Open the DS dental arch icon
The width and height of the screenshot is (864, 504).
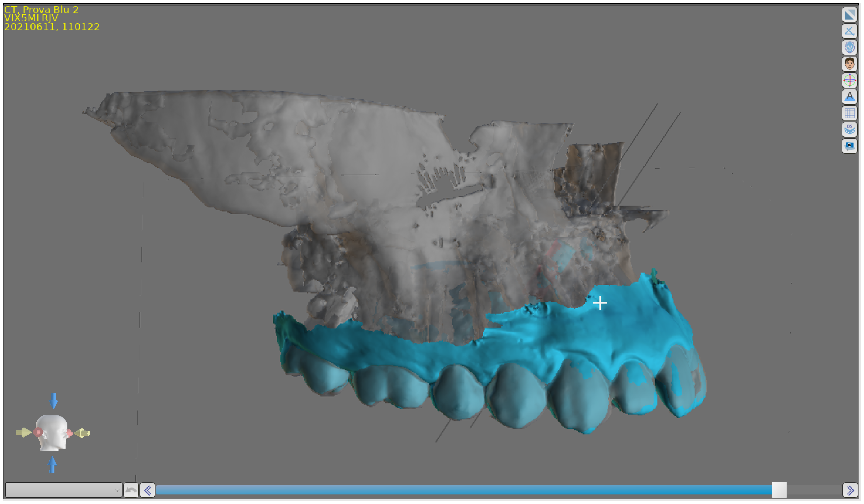[849, 130]
